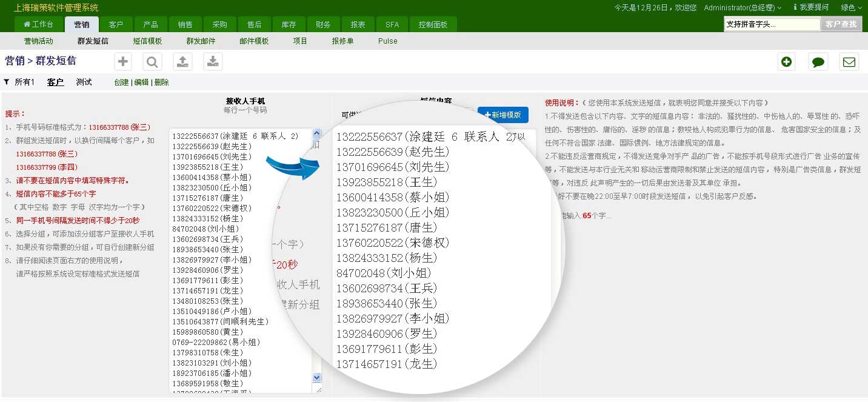The image size is (868, 402).
Task: Click the 创建 link to create a group
Action: coord(121,82)
